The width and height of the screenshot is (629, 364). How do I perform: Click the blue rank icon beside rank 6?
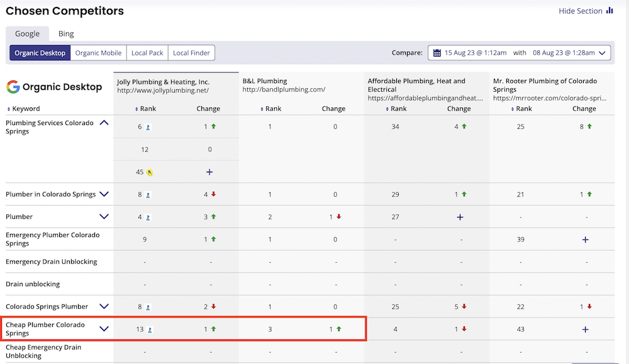148,127
